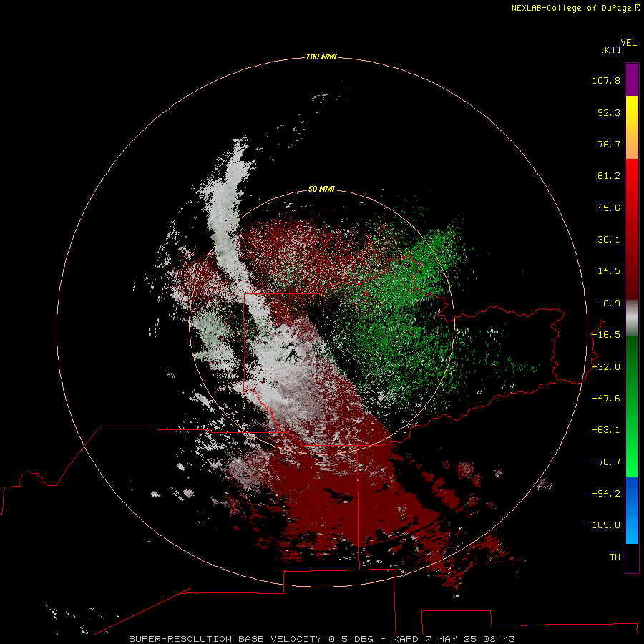Click the gray near-zero segment of the color bar

pos(632,318)
